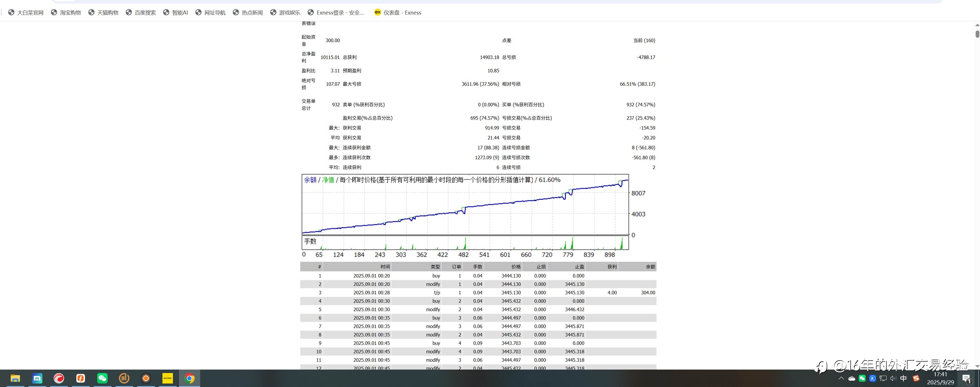Click the 智能AI bookmark

tap(176, 12)
